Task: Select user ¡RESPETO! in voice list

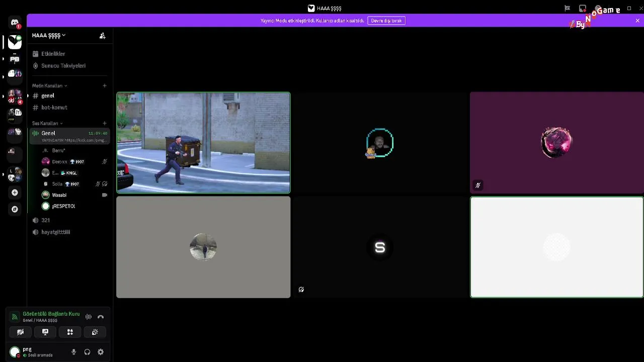Action: point(74,206)
